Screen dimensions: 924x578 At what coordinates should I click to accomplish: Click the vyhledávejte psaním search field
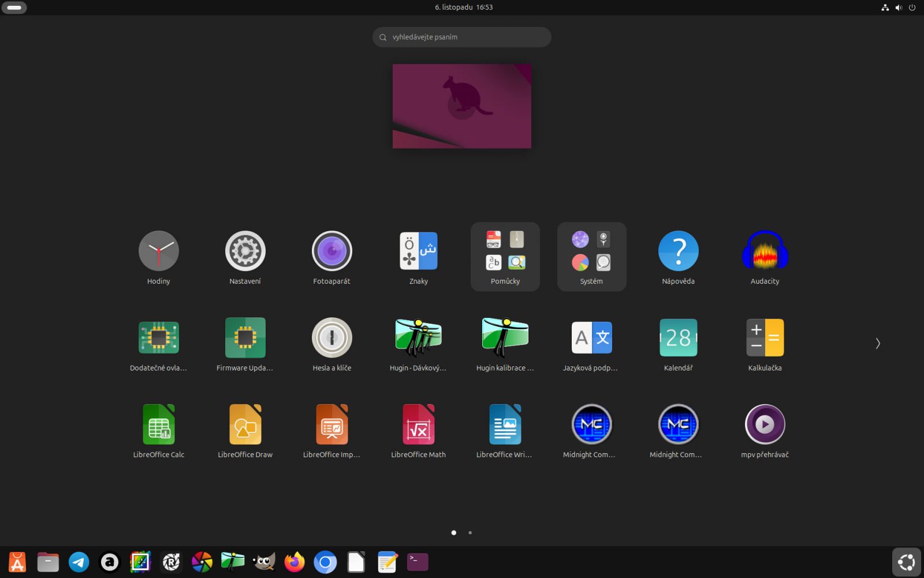462,37
